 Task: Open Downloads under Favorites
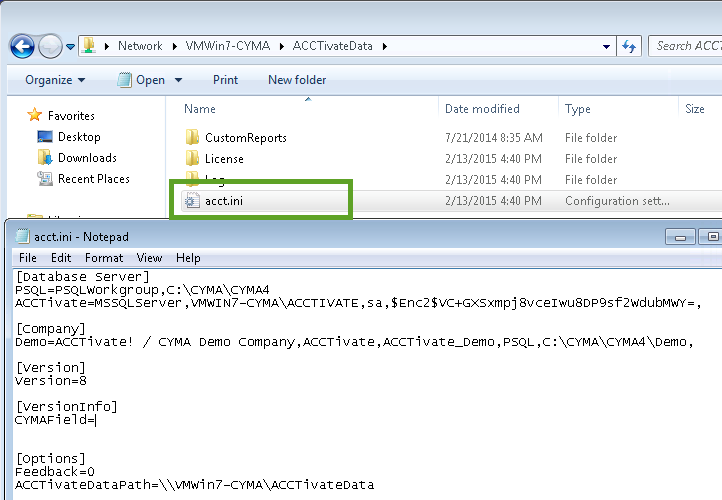(x=87, y=158)
